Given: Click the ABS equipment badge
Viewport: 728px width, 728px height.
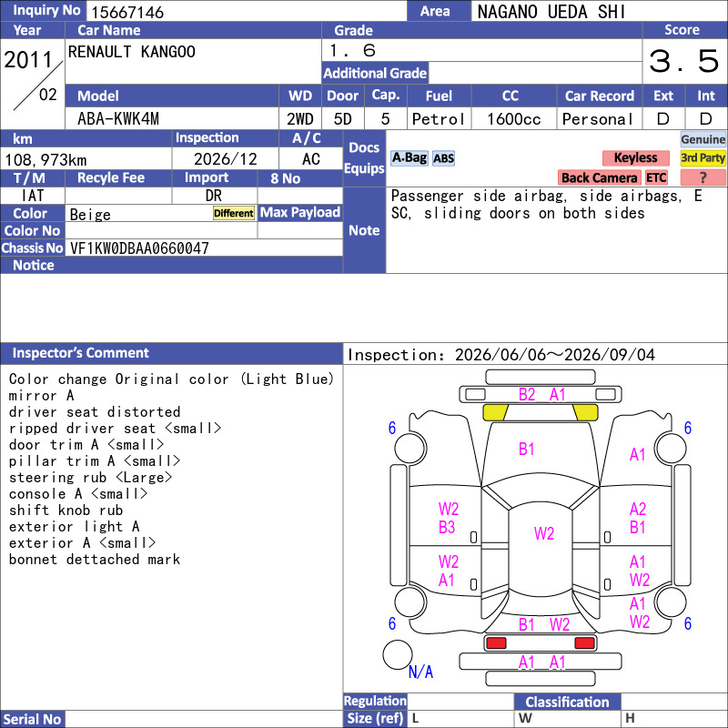Looking at the screenshot, I should 443,158.
